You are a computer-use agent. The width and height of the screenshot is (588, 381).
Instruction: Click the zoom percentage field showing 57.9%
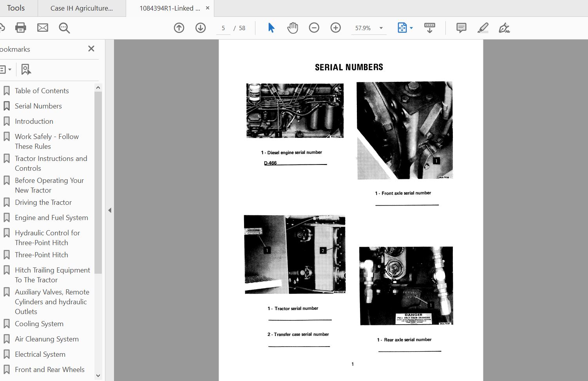point(363,28)
